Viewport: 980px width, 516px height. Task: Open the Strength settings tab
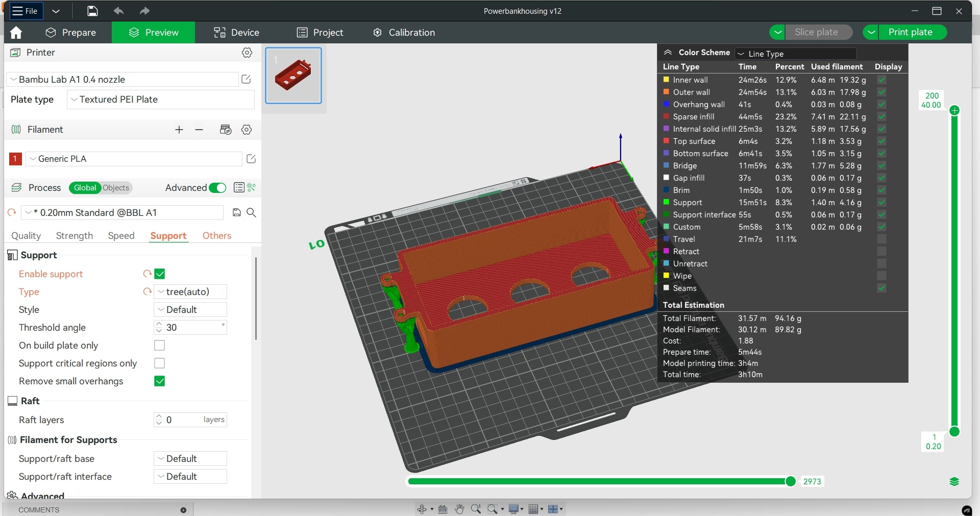(x=75, y=236)
